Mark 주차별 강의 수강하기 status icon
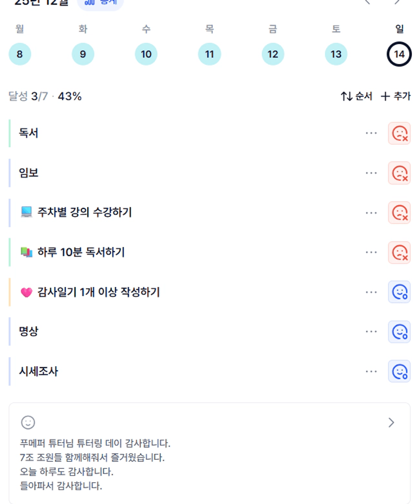The width and height of the screenshot is (420, 504). point(399,212)
